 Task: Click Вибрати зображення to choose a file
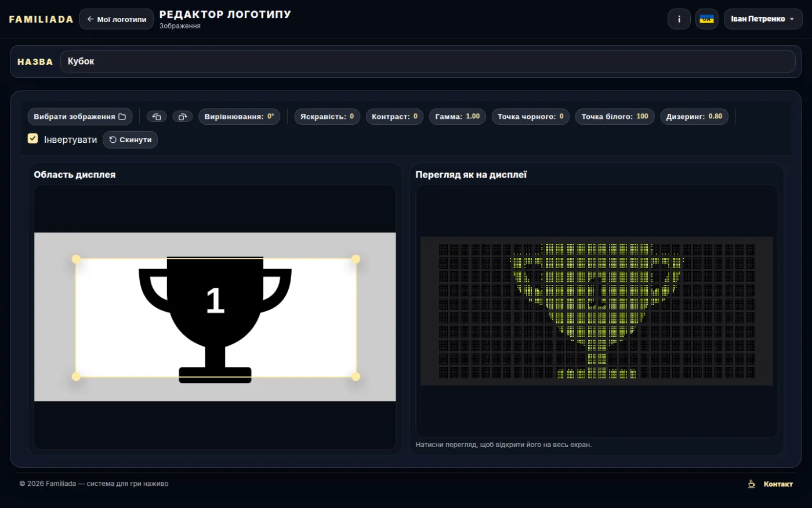(80, 117)
